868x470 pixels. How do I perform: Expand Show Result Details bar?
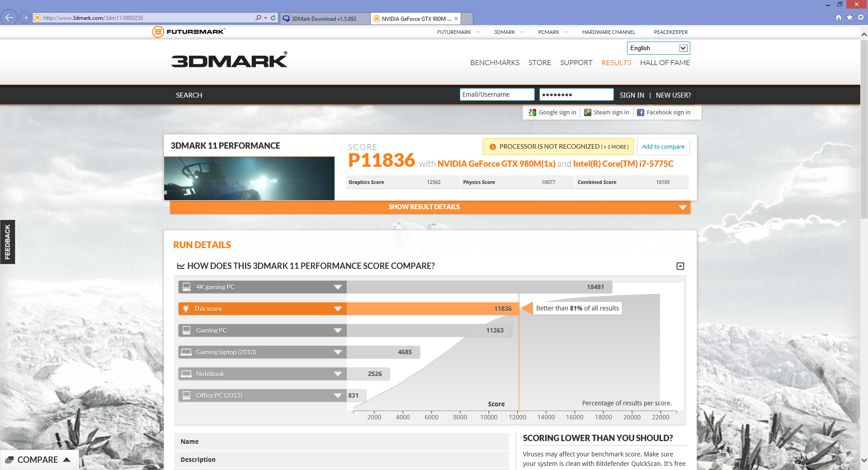tap(430, 207)
